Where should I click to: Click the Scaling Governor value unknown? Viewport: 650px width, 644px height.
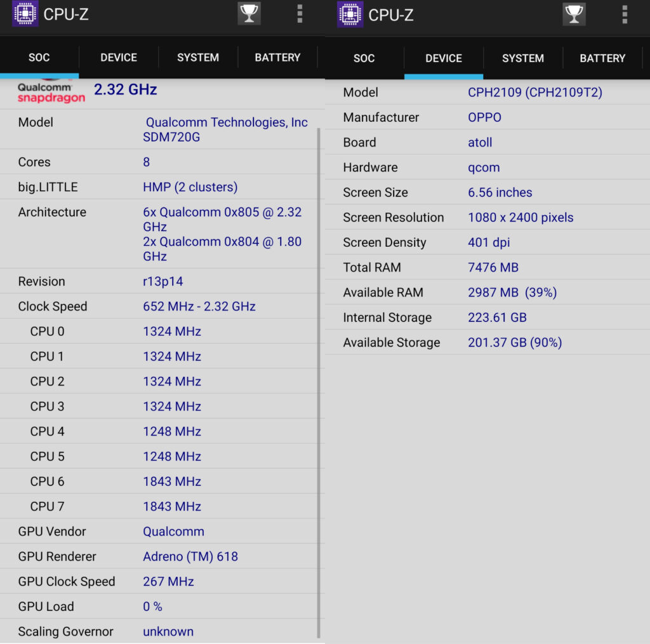coord(168,631)
